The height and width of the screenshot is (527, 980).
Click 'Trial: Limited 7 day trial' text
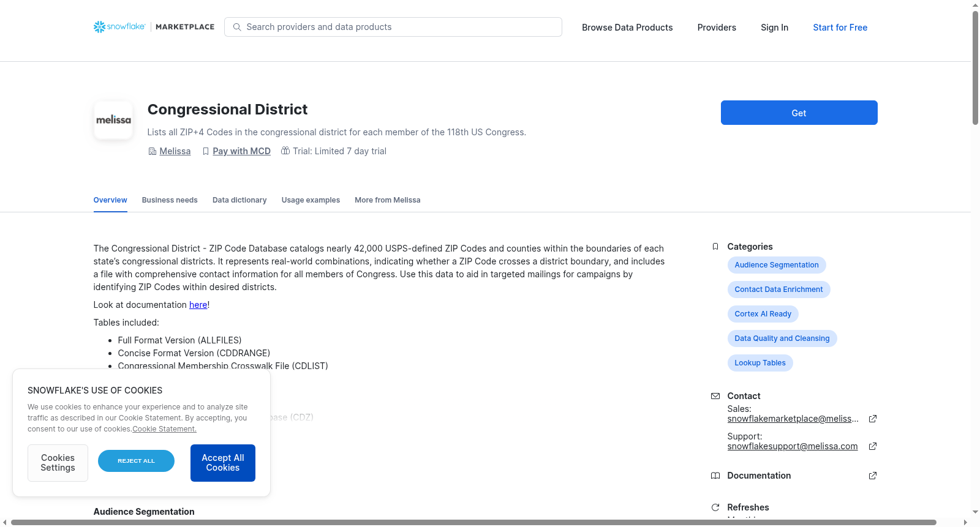click(x=339, y=151)
